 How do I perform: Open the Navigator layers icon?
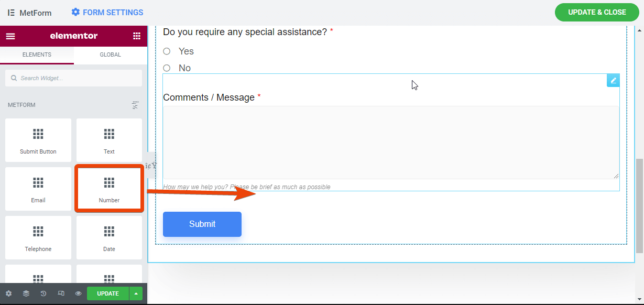click(26, 293)
